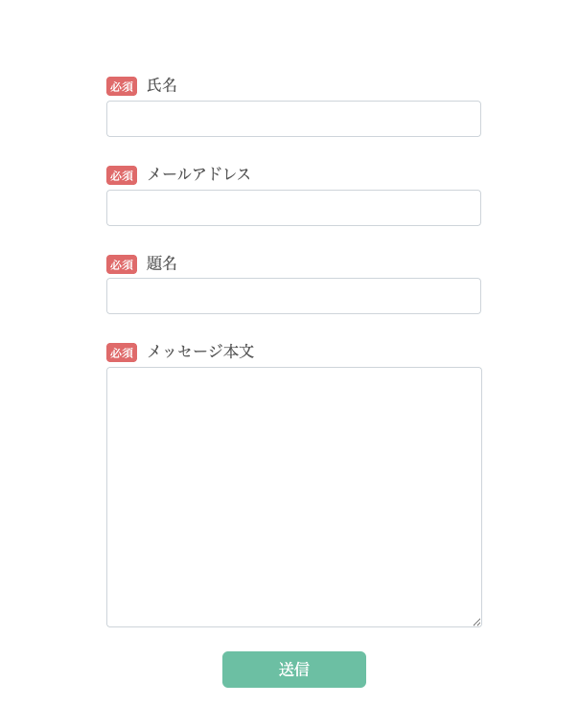The image size is (579, 728).
Task: Click inside the メッセージ本文 text area
Action: [x=293, y=496]
